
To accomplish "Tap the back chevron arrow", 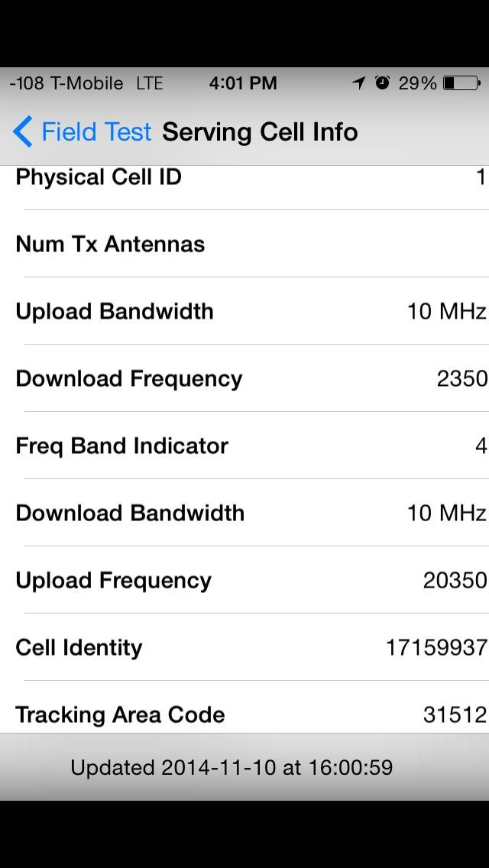I will tap(23, 132).
